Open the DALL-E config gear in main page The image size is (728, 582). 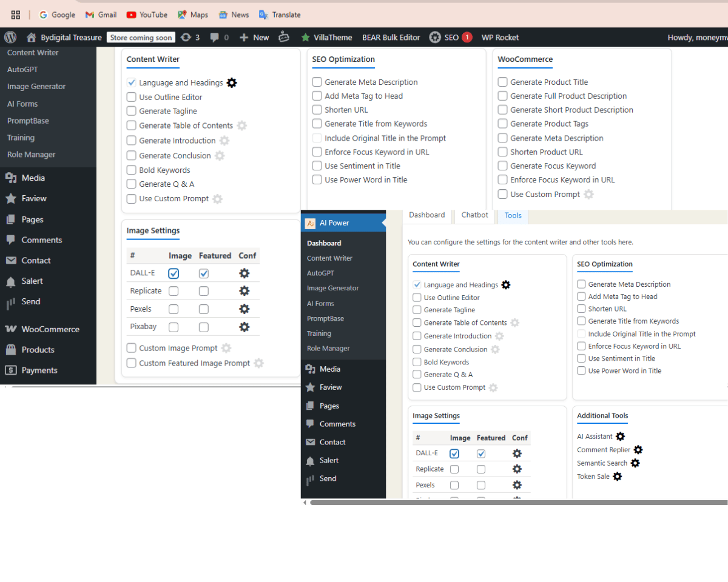tap(244, 273)
